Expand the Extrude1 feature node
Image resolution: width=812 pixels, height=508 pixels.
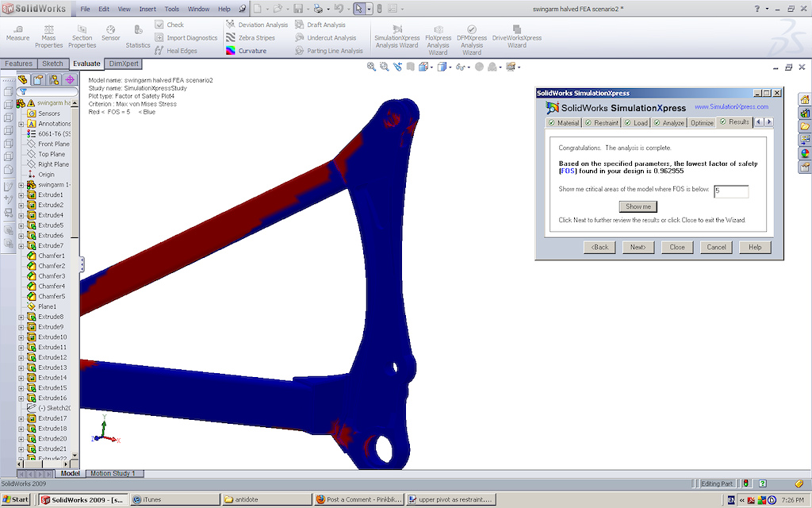21,195
